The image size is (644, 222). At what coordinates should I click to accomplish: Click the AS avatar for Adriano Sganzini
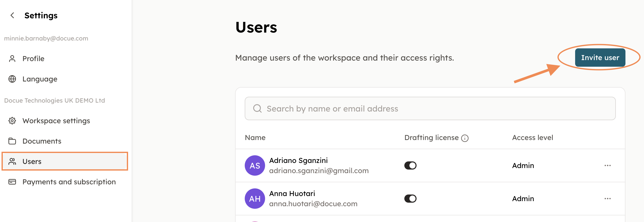[255, 165]
